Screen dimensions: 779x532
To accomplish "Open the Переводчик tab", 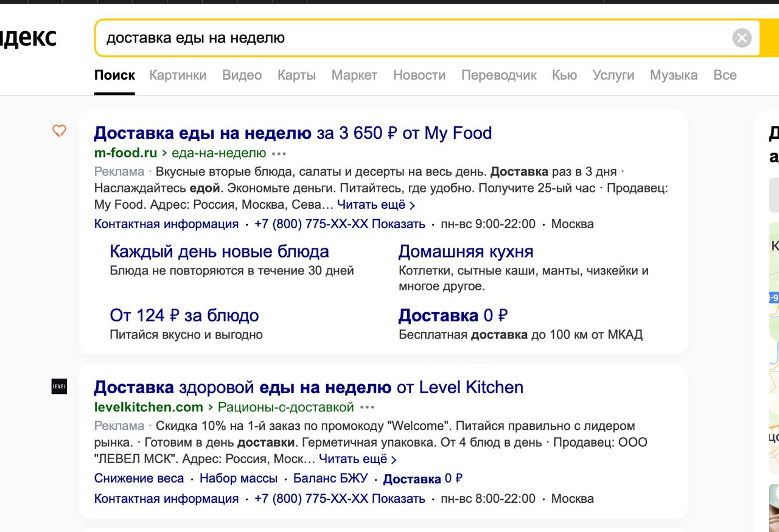I will click(x=499, y=75).
